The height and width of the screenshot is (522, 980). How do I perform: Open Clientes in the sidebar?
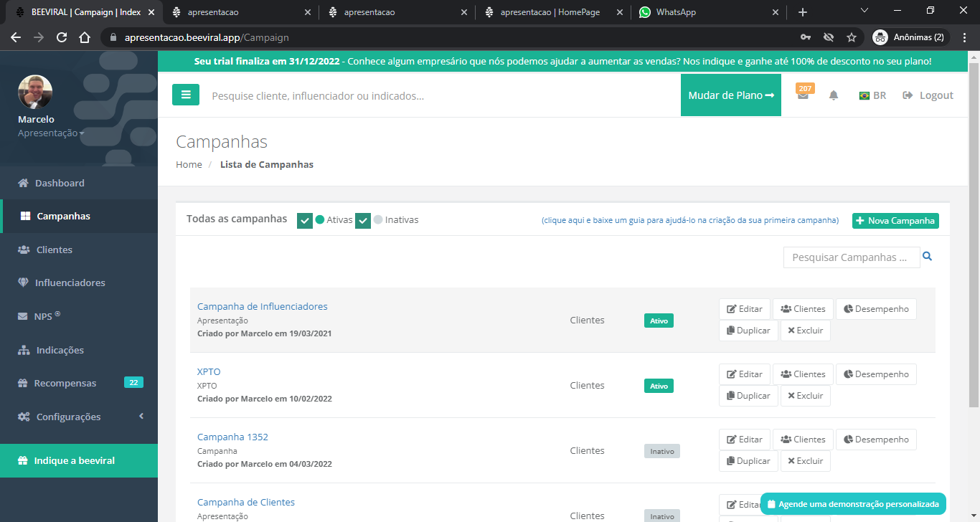pyautogui.click(x=55, y=250)
